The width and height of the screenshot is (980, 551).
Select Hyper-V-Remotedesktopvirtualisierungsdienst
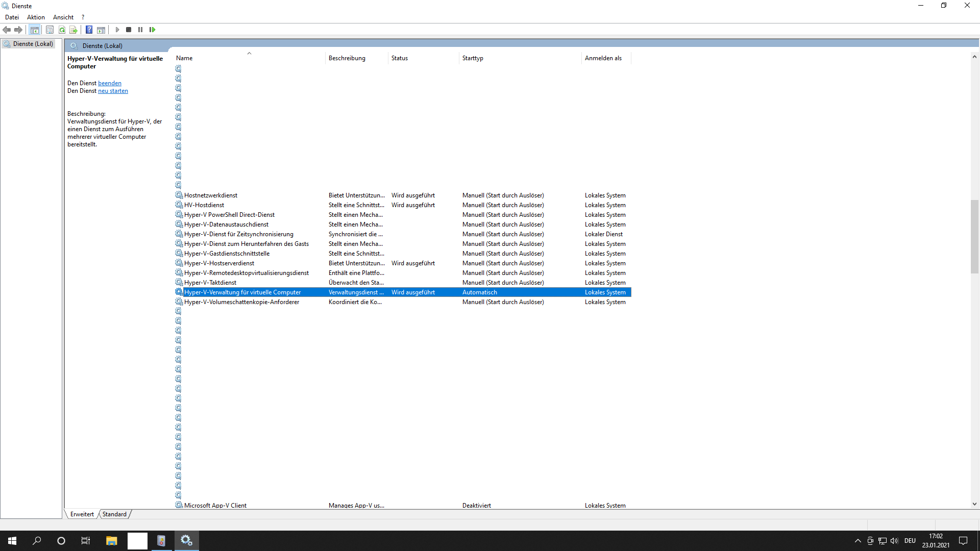point(403,272)
